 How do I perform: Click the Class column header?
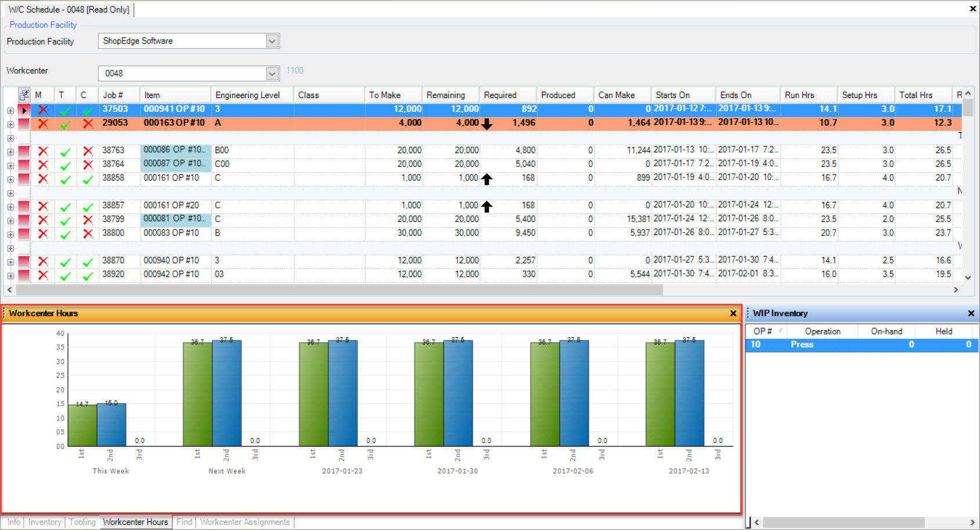[329, 95]
